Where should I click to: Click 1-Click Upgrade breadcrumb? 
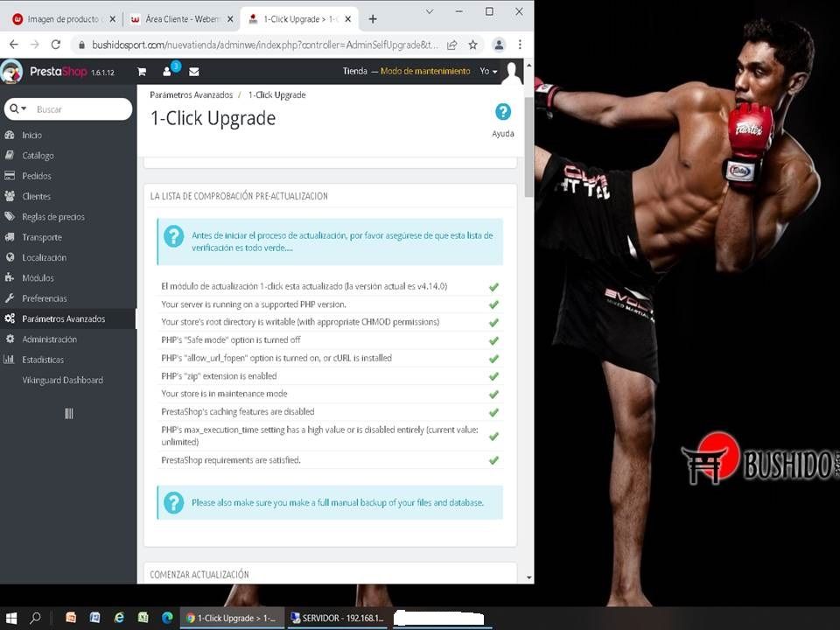pos(276,94)
